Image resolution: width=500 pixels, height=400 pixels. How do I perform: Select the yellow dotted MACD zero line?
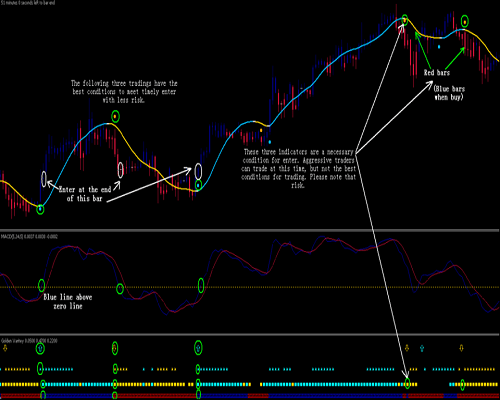tap(250, 287)
